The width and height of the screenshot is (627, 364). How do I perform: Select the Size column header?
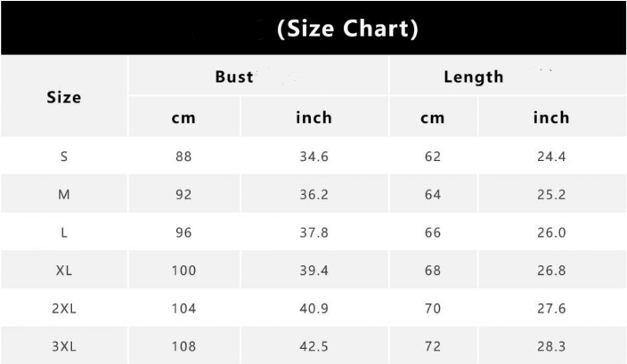tap(63, 97)
